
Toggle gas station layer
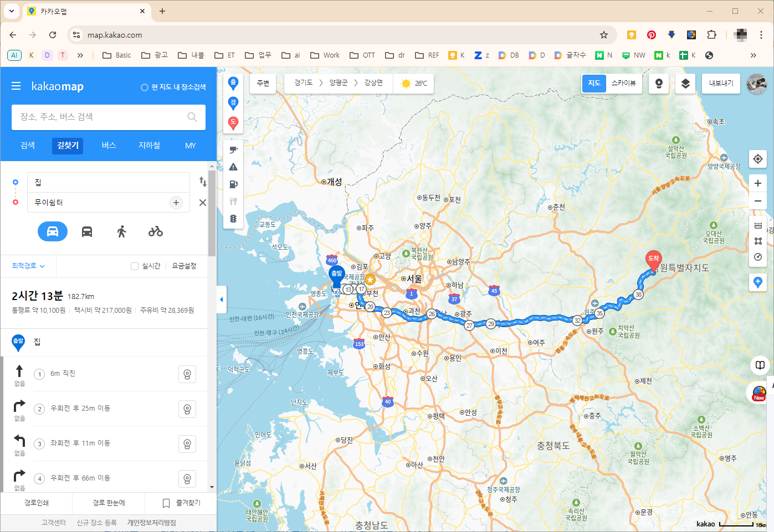click(x=233, y=184)
